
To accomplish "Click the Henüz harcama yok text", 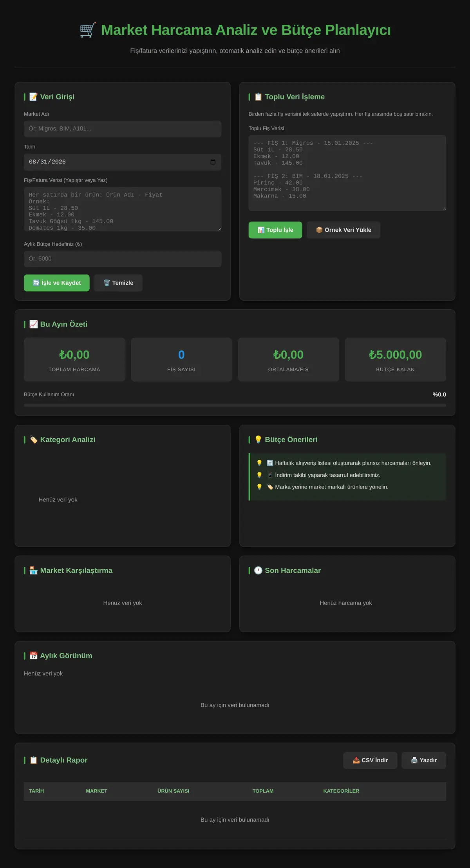I will click(346, 603).
